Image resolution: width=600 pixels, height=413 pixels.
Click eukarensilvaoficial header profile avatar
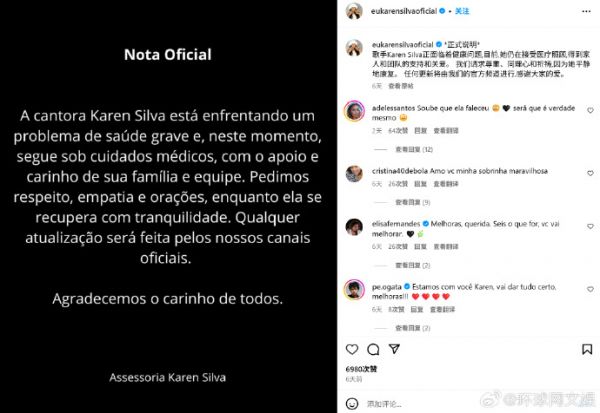354,11
